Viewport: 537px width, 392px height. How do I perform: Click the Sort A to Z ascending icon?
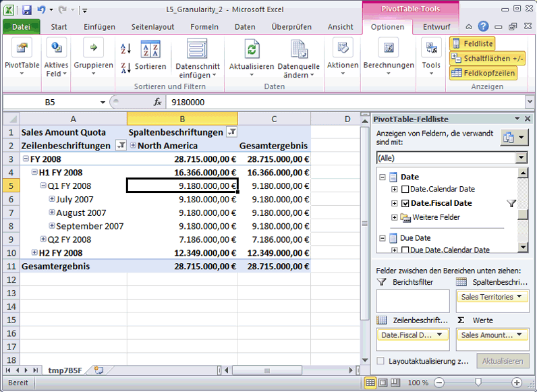click(x=125, y=49)
